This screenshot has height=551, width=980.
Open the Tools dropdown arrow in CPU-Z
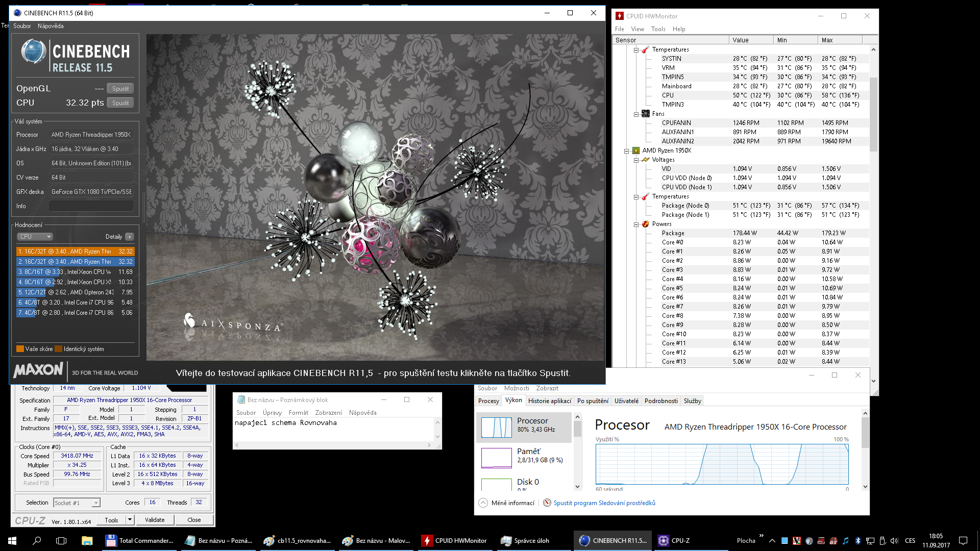(130, 520)
